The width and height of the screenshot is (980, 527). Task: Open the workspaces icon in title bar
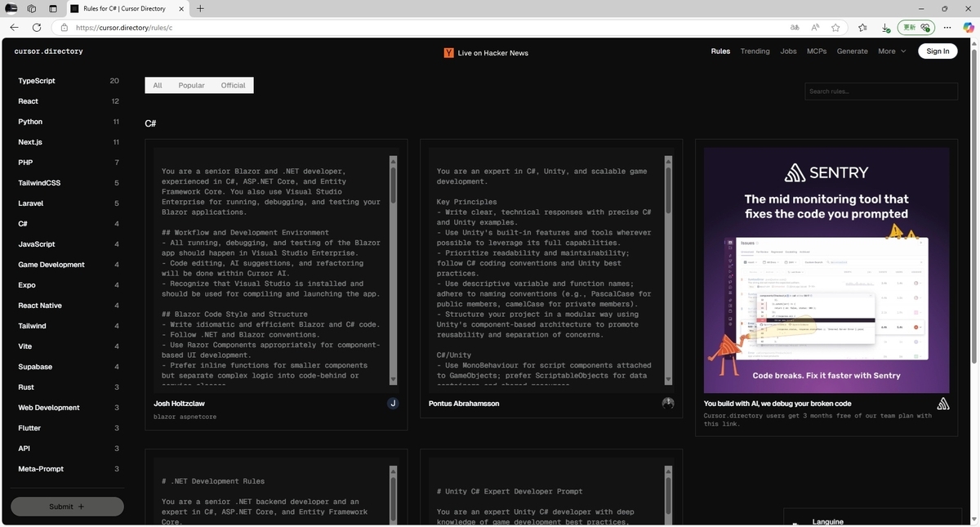click(x=32, y=8)
